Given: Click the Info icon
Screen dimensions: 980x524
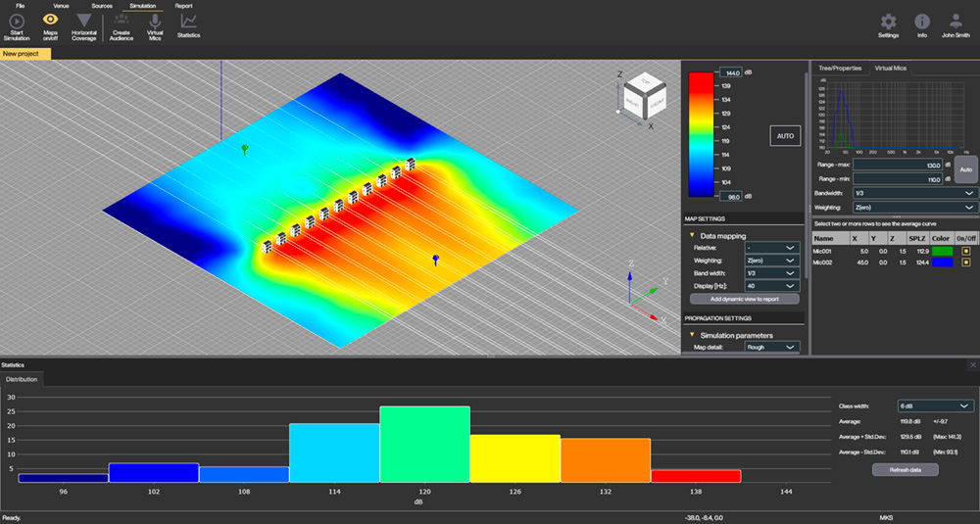Looking at the screenshot, I should (921, 22).
